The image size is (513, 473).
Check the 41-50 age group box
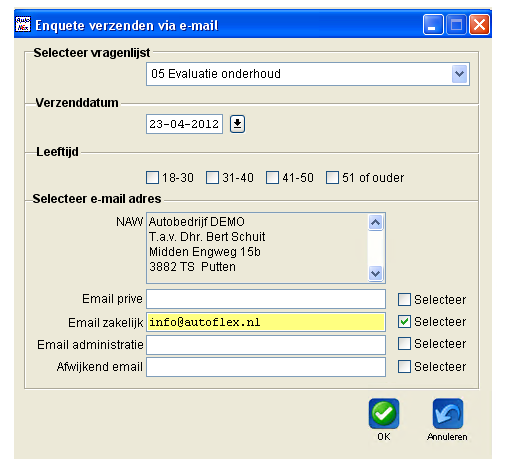272,178
